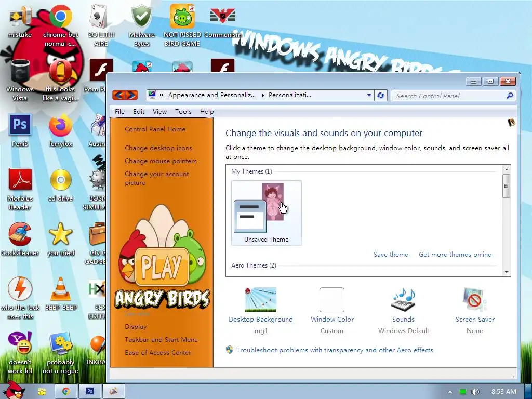Viewport: 532px width, 399px height.
Task: Open the cd drive desktop icon
Action: click(60, 185)
